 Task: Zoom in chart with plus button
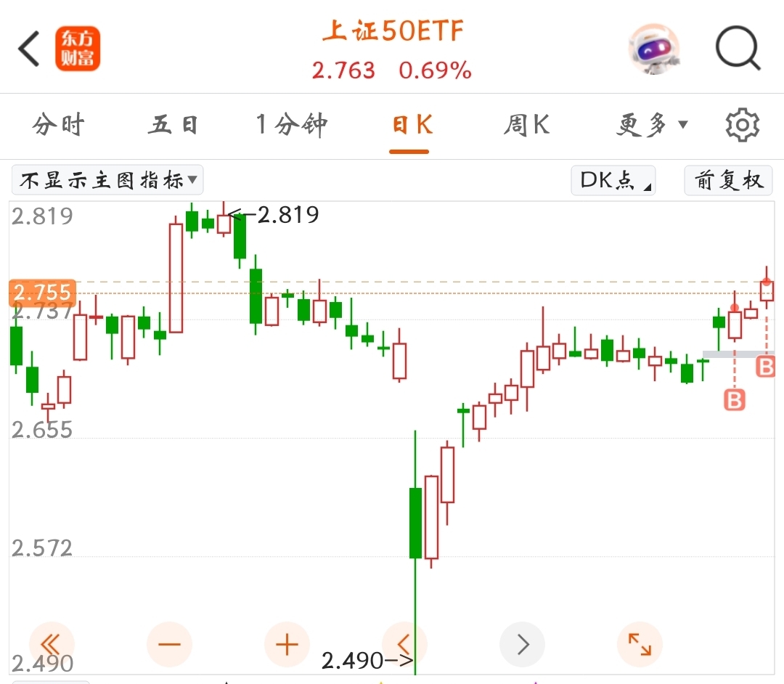click(287, 645)
